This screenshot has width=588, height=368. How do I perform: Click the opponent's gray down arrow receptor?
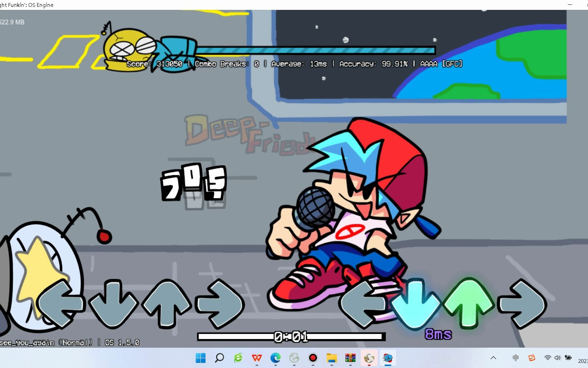tap(113, 304)
